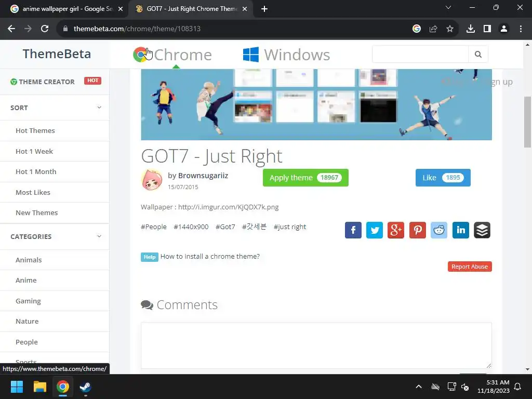Open Nature category
Viewport: 532px width, 399px height.
coord(27,321)
